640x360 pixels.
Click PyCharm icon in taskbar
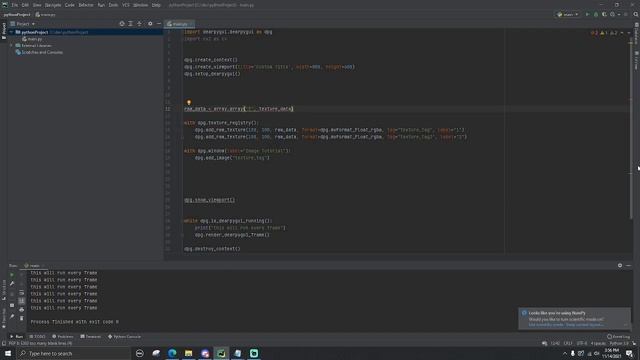coord(221,353)
